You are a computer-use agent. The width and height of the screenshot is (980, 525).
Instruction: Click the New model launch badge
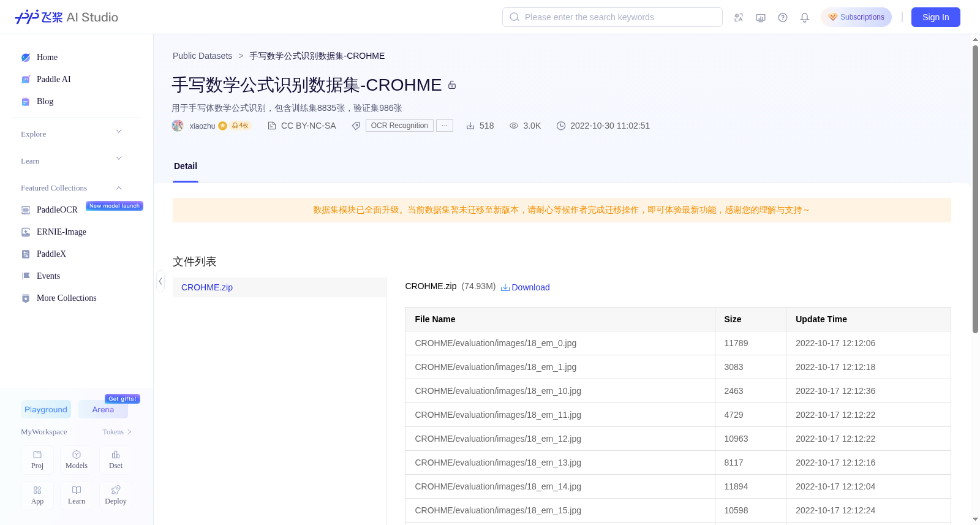115,206
